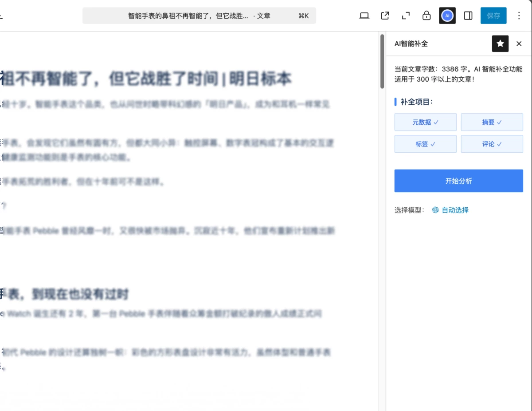The image size is (532, 411).
Task: Click the lock icon in top toolbar
Action: click(x=426, y=16)
